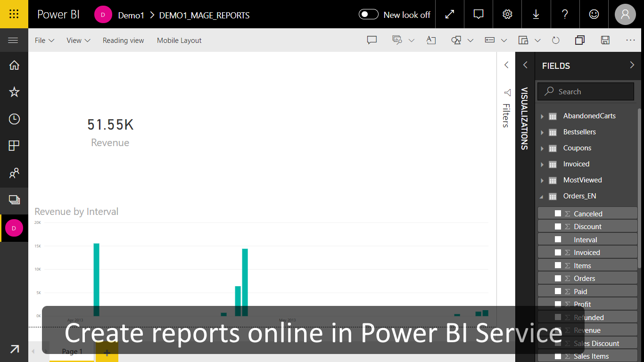Screen dimensions: 644x362
Task: Open the download menu in the top bar
Action: [536, 14]
